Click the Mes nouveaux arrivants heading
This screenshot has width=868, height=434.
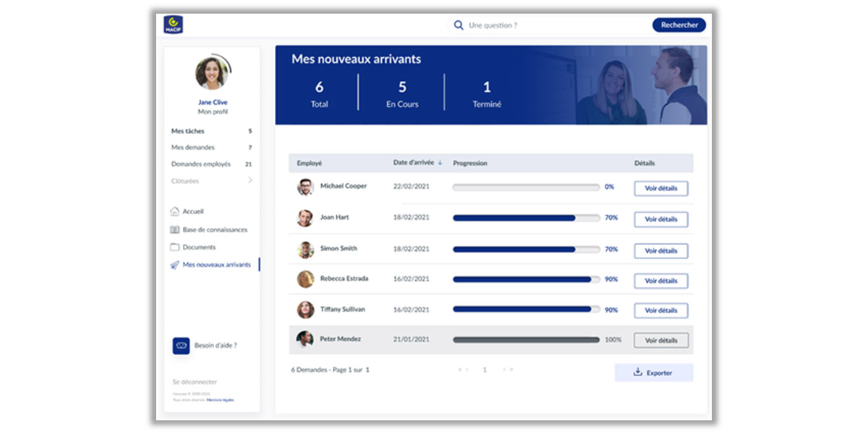click(357, 59)
